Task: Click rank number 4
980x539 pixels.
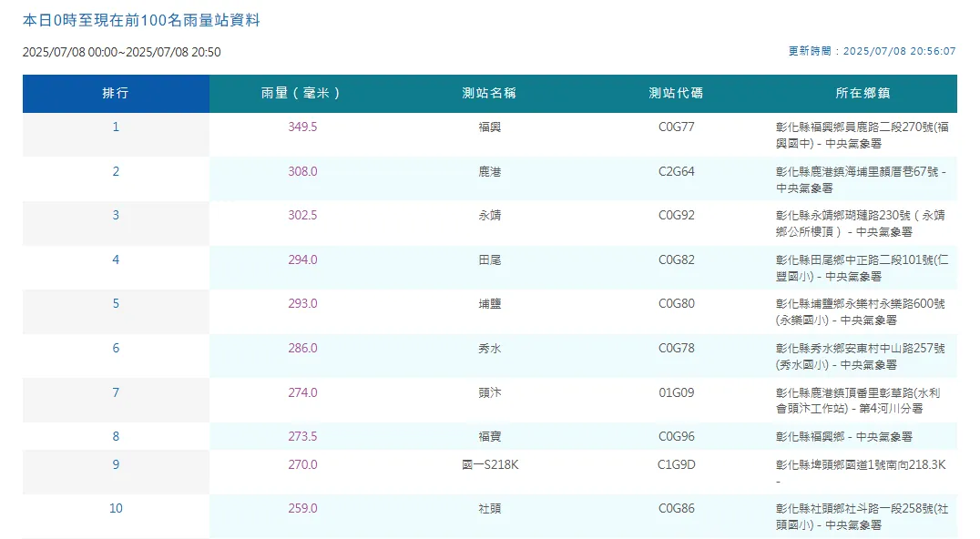Action: click(116, 259)
